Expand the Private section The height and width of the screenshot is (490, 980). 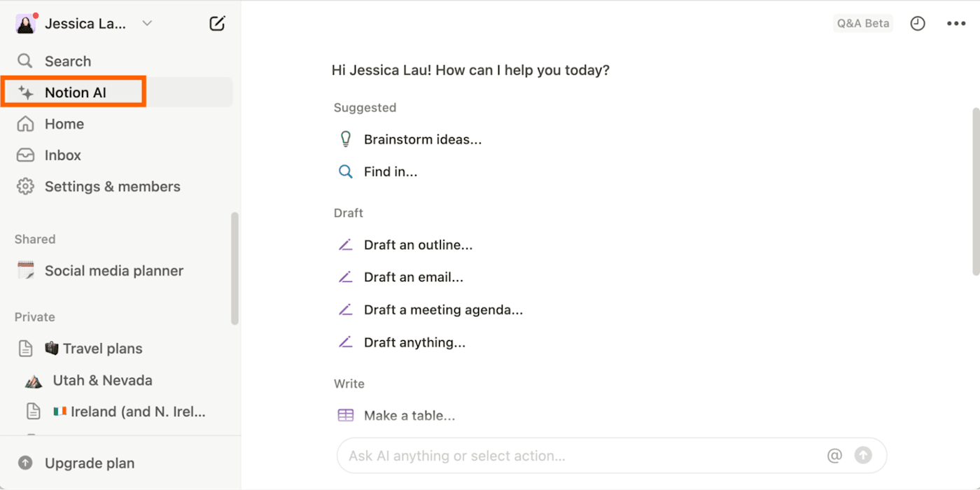coord(34,316)
